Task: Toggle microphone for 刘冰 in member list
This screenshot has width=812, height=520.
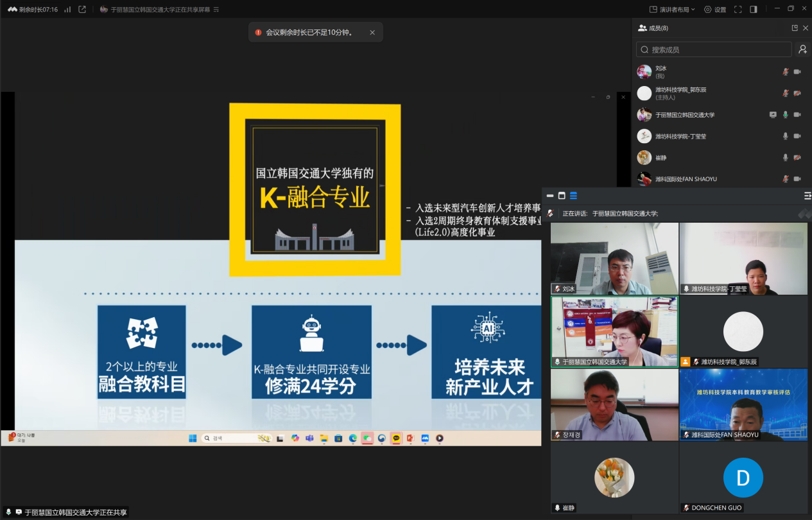Action: tap(785, 72)
